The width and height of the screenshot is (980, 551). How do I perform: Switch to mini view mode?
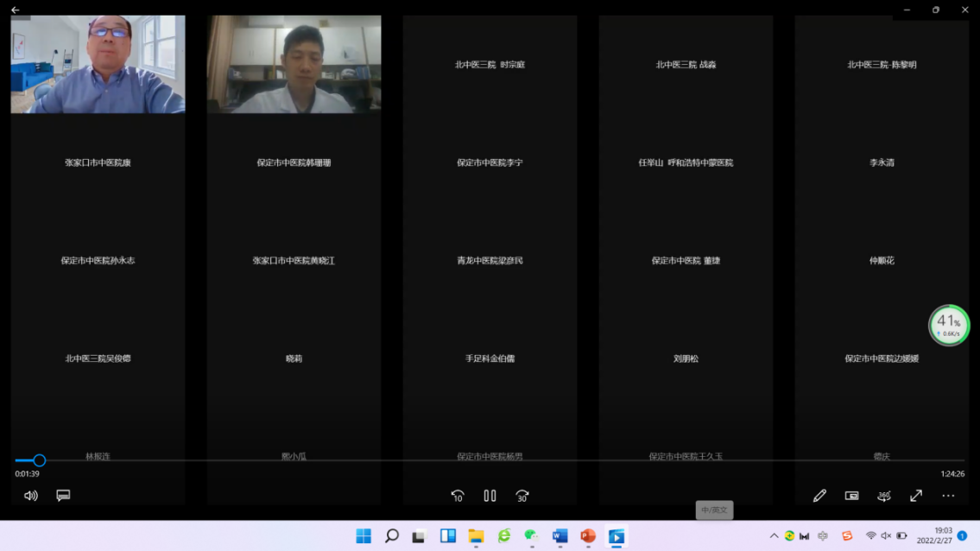(x=851, y=496)
